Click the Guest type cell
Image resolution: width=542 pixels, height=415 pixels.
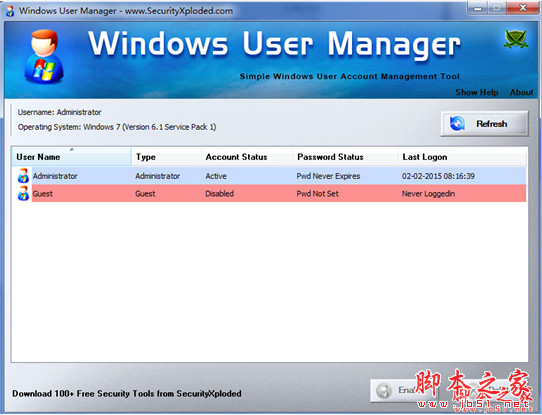[x=145, y=194]
